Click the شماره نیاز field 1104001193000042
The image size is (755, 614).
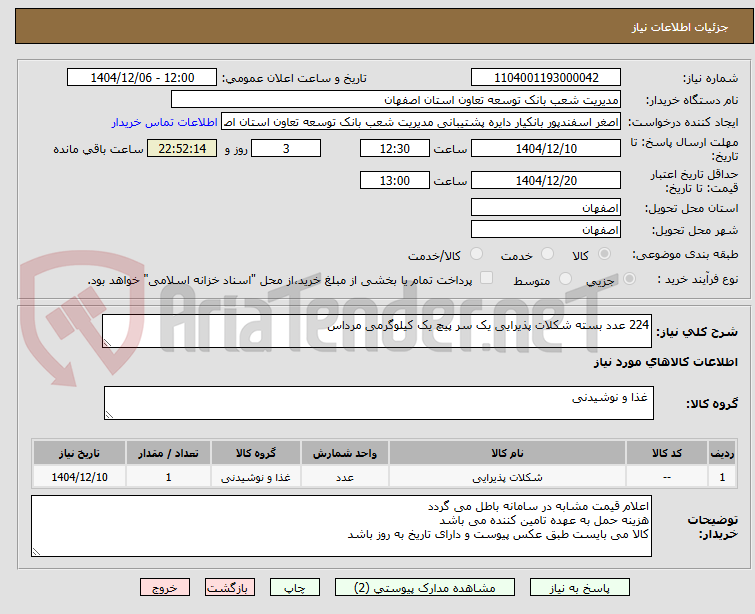pos(546,78)
